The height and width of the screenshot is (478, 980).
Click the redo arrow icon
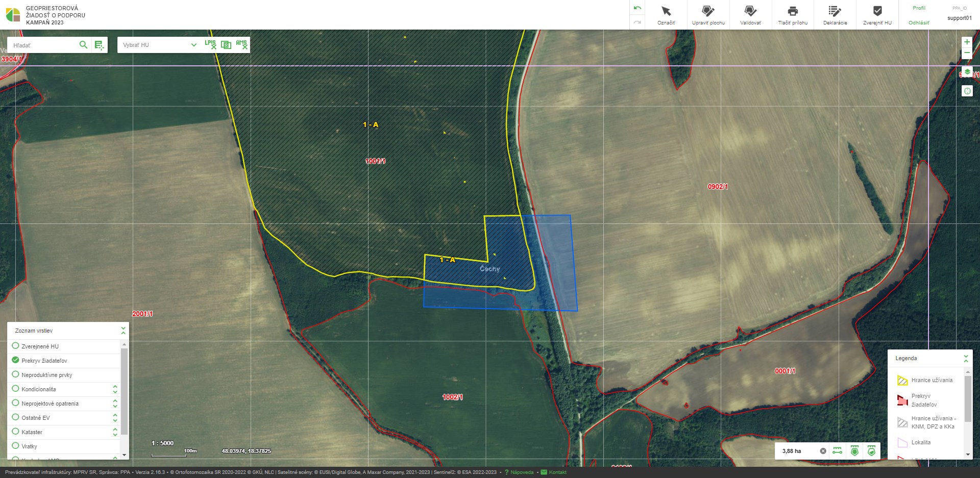click(638, 22)
